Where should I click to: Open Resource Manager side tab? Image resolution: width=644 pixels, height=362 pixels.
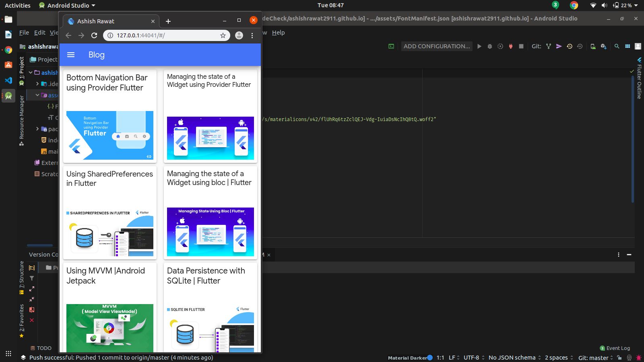[x=22, y=121]
